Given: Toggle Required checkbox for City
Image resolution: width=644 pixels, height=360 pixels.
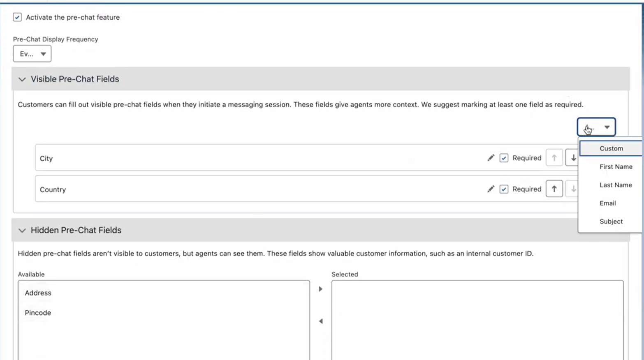Looking at the screenshot, I should [504, 158].
